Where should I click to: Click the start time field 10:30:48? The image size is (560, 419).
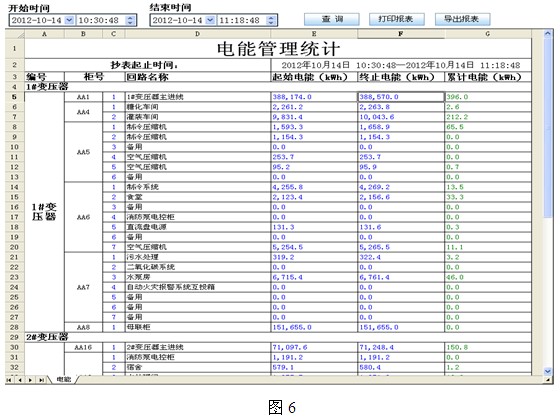pos(101,20)
